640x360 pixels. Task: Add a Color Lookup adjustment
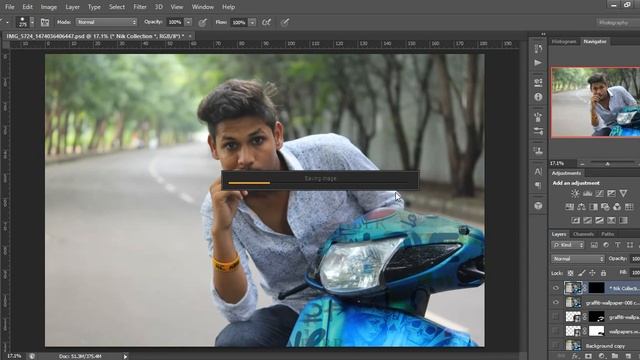coord(629,207)
